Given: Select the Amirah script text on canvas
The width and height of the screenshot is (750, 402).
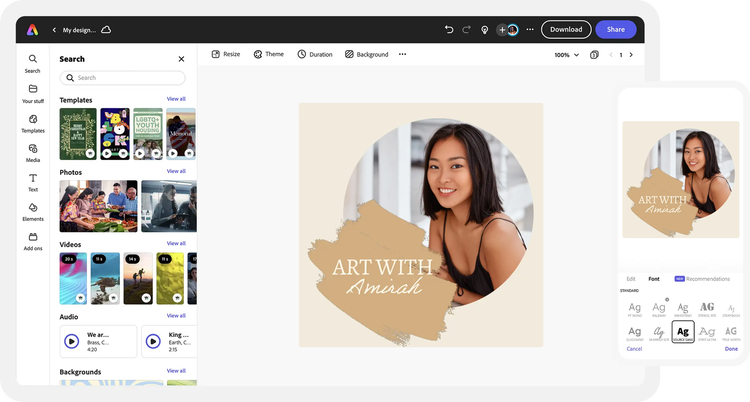Looking at the screenshot, I should pos(385,286).
